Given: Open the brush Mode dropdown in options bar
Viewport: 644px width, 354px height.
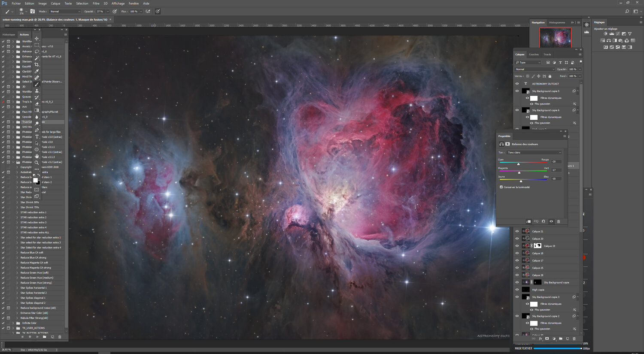Looking at the screenshot, I should pos(65,12).
